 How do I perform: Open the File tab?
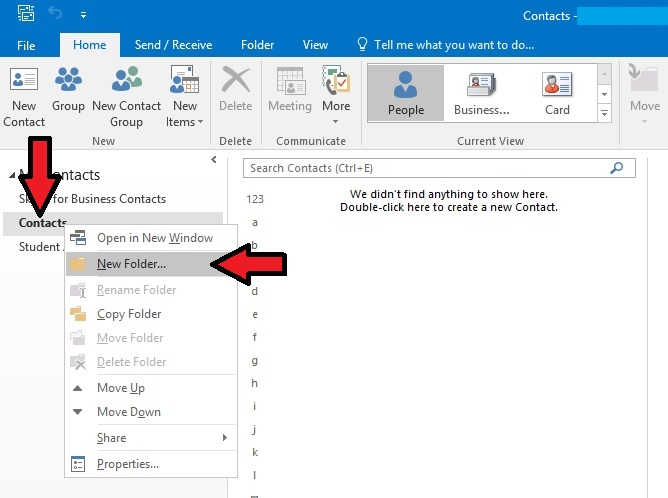click(26, 45)
